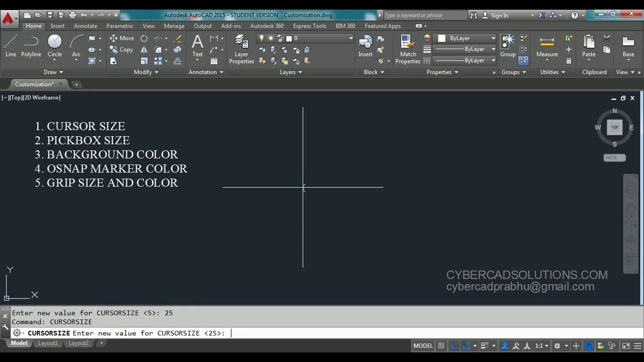Select the Line tool

11,46
